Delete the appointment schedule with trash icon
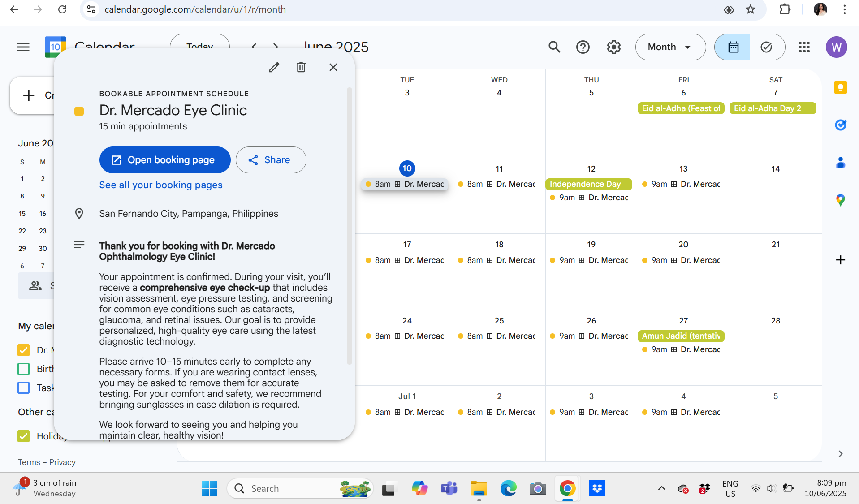Image resolution: width=859 pixels, height=504 pixels. pos(301,67)
